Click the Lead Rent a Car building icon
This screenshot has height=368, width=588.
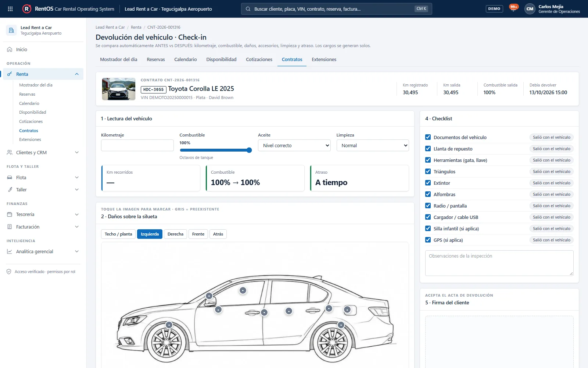pos(11,30)
